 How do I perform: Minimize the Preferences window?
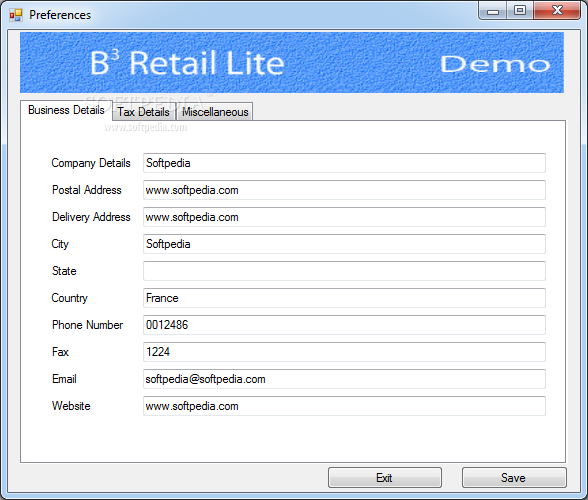[493, 11]
